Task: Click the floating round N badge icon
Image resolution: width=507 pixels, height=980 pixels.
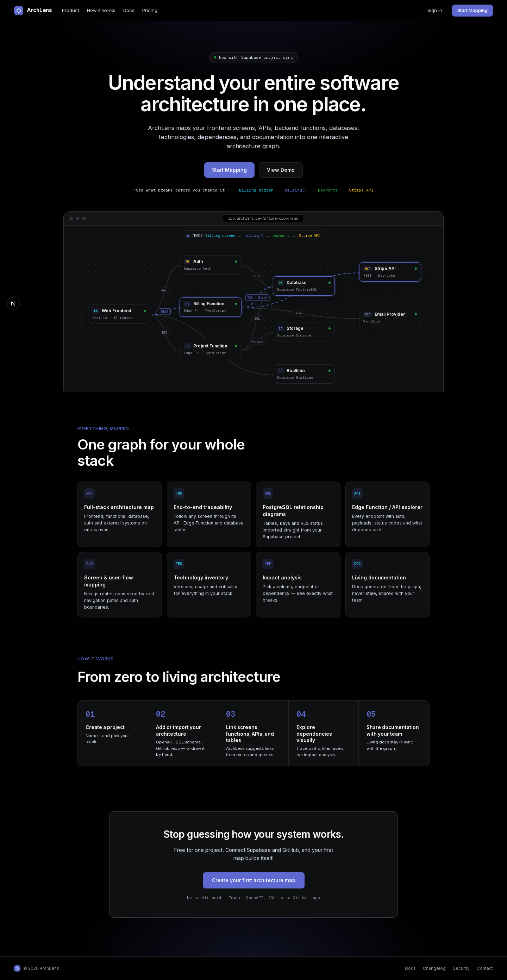Action: (13, 303)
